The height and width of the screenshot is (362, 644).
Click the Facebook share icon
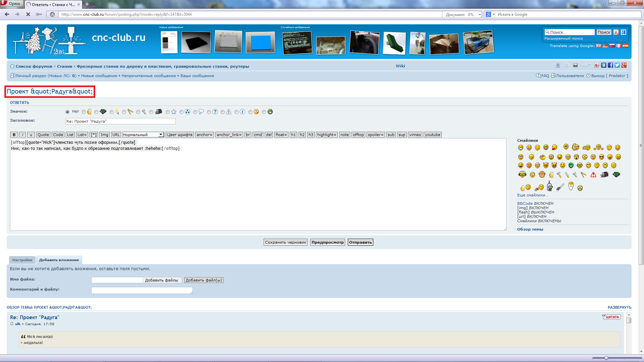point(610,65)
